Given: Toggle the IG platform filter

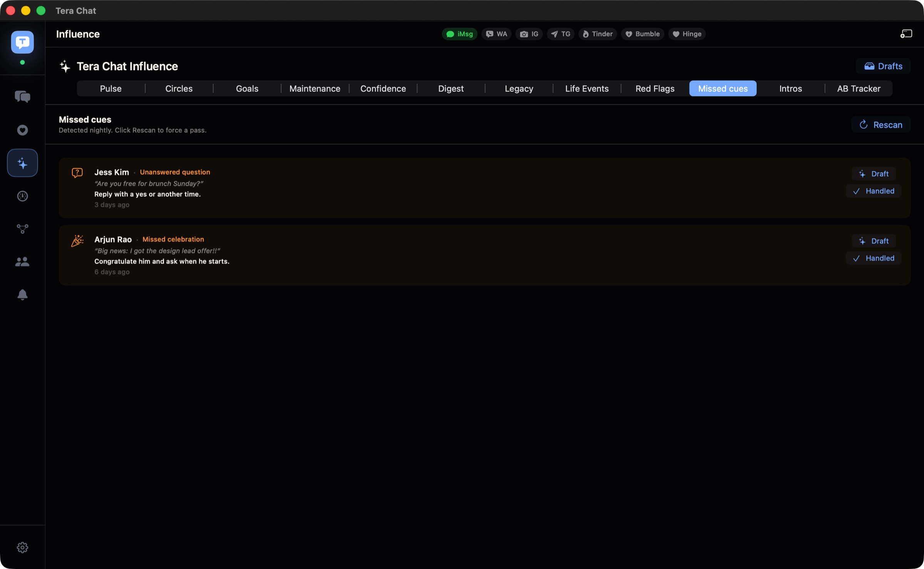Looking at the screenshot, I should [x=529, y=34].
